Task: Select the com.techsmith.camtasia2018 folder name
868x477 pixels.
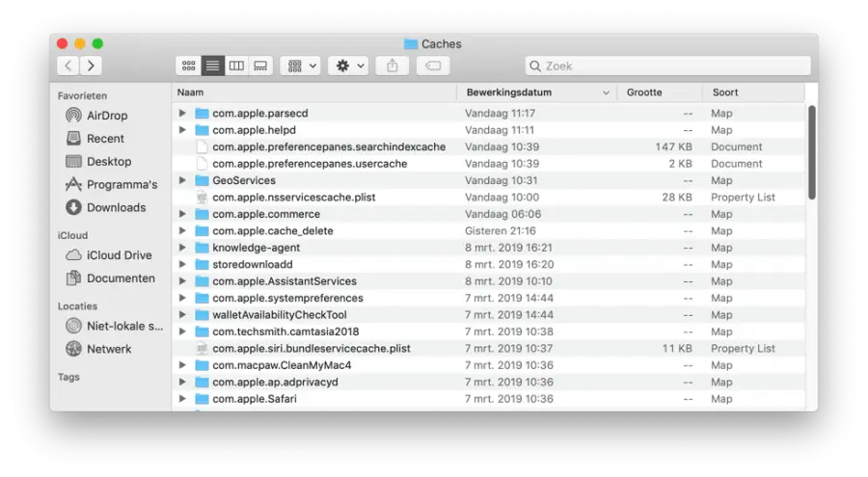Action: (285, 331)
